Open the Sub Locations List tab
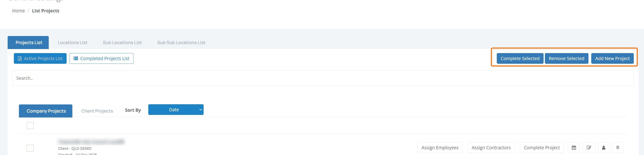Viewport: 644px width, 155px height. click(x=122, y=43)
